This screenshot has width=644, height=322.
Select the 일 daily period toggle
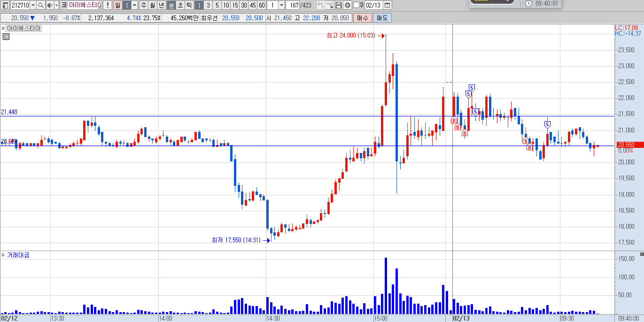[118, 5]
